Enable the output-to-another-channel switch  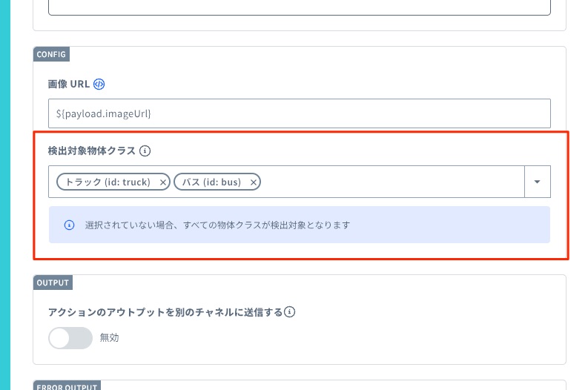point(70,338)
